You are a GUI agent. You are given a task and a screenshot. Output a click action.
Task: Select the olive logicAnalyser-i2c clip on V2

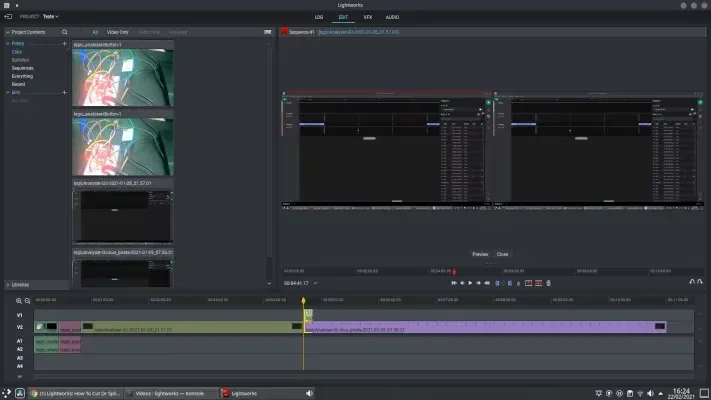click(x=192, y=327)
